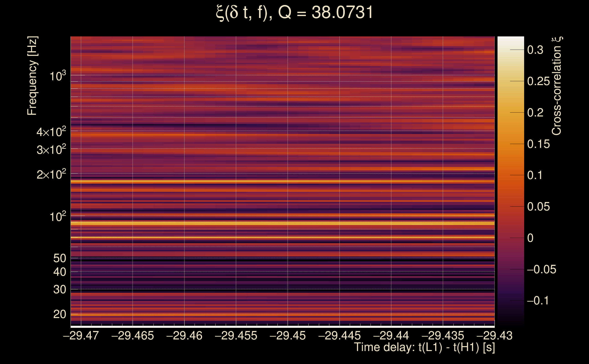This screenshot has height=364, width=589.
Task: Click the 0.15 colorbar tick label
Action: [538, 144]
